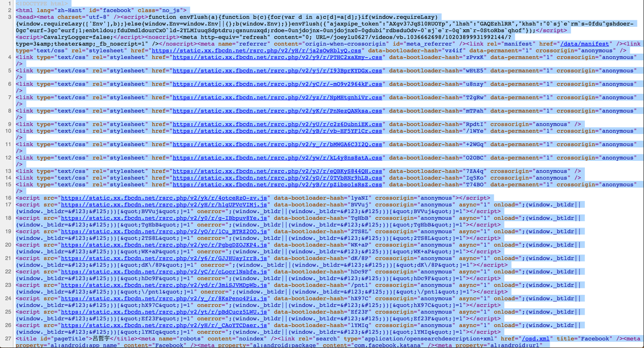Click the -mO9v2964kF.css link
The width and height of the screenshot is (644, 348).
(x=278, y=84)
